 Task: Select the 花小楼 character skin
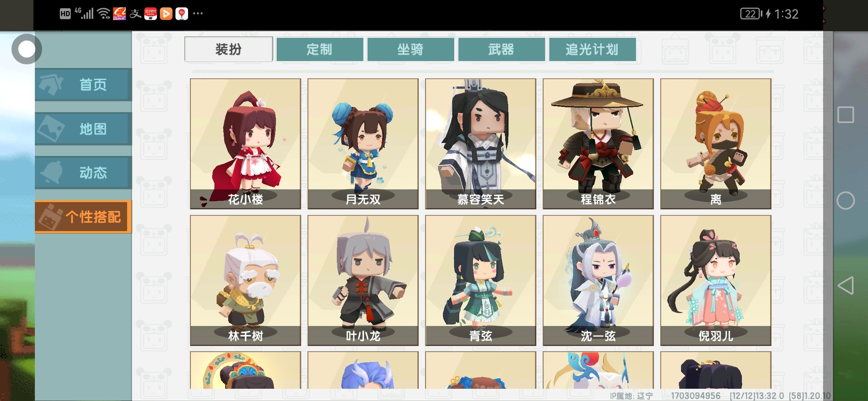click(x=246, y=144)
